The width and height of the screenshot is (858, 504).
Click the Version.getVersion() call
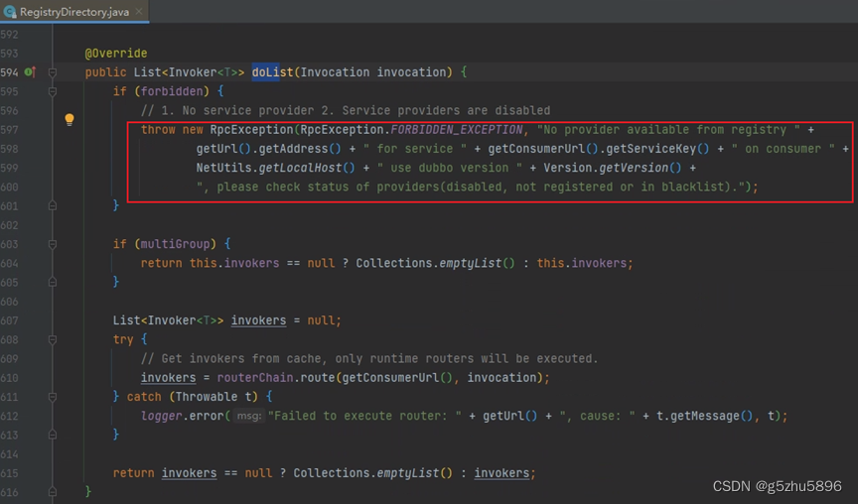[613, 168]
